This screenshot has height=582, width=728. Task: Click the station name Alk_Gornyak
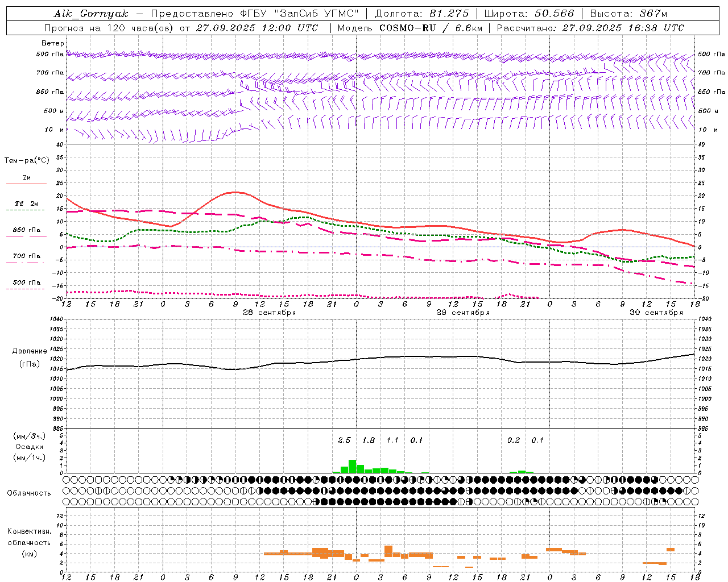(x=91, y=14)
